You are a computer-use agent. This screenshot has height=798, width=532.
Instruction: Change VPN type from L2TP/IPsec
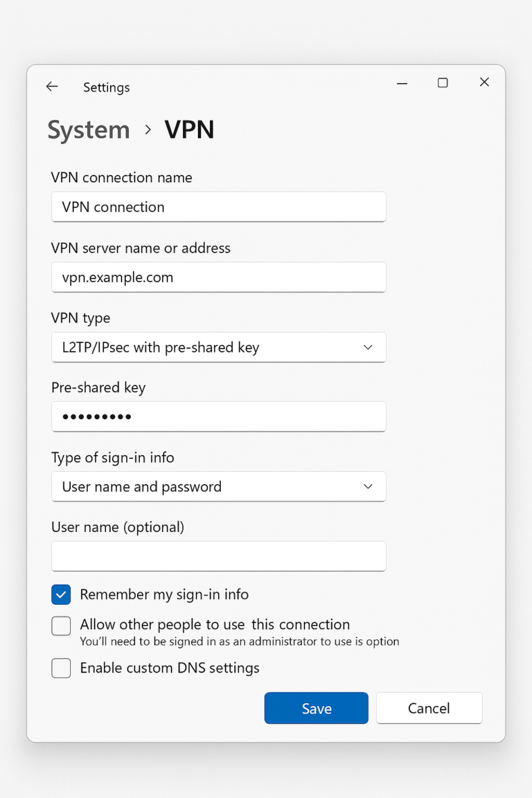coord(219,347)
